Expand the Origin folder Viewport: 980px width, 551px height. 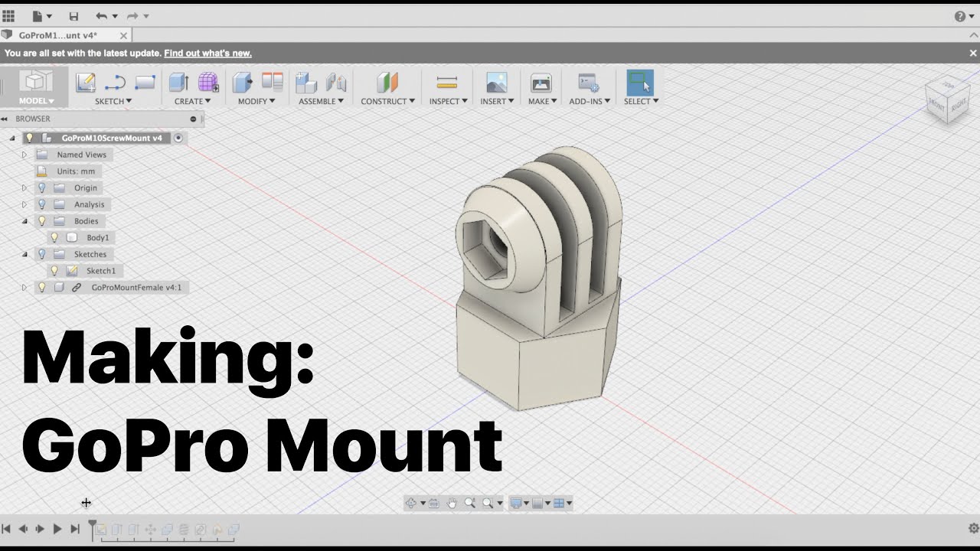tap(24, 187)
